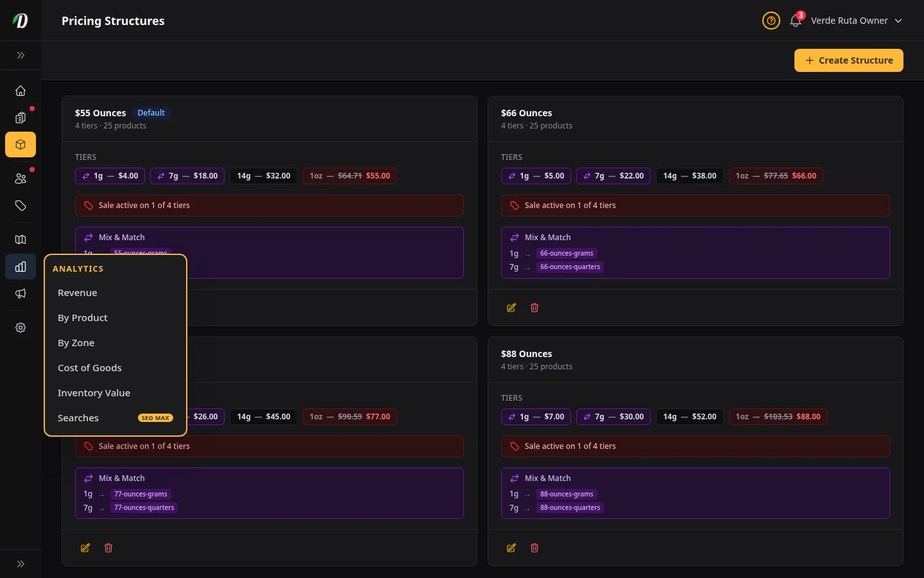The height and width of the screenshot is (578, 924).
Task: Click the settings gear in the sidebar
Action: (x=21, y=328)
